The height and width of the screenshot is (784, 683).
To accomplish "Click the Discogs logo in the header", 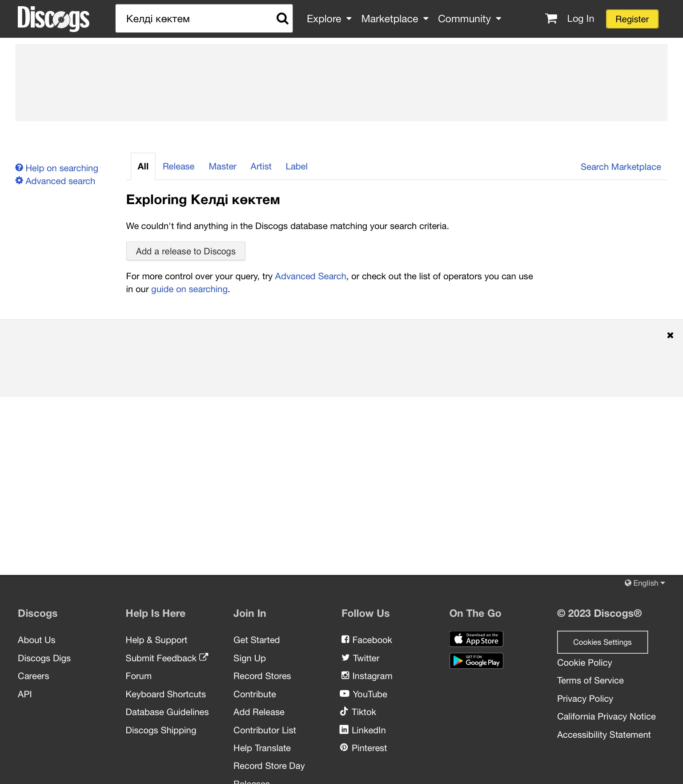I will click(53, 18).
